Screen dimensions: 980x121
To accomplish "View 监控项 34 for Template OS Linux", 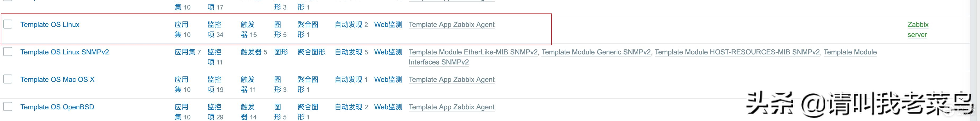I will click(x=215, y=30).
